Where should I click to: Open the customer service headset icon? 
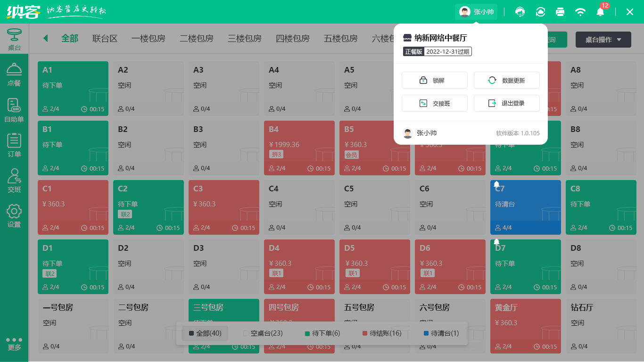click(520, 12)
